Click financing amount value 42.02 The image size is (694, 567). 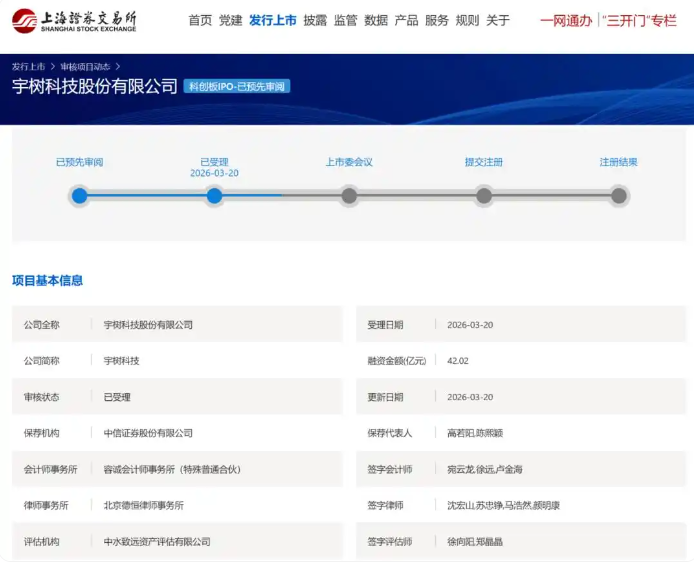click(458, 361)
